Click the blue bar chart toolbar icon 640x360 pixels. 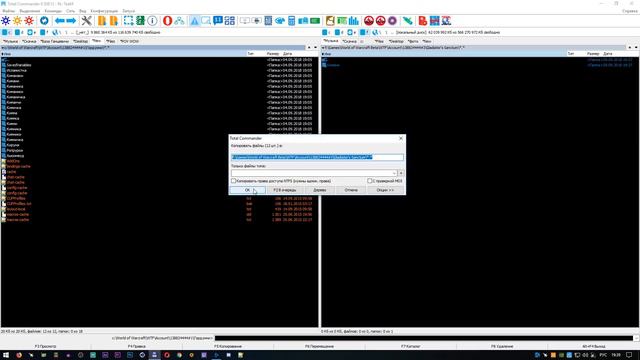coord(353,20)
